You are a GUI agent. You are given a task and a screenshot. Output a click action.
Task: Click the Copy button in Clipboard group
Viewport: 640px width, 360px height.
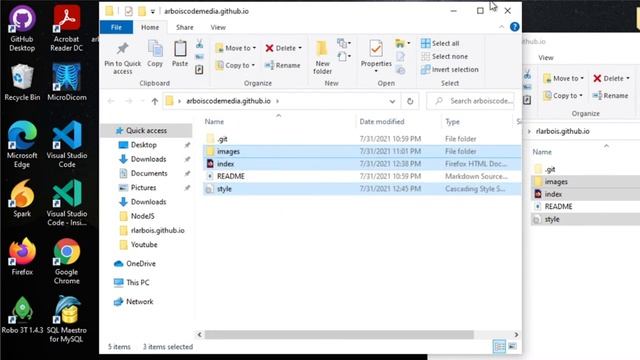pos(155,53)
